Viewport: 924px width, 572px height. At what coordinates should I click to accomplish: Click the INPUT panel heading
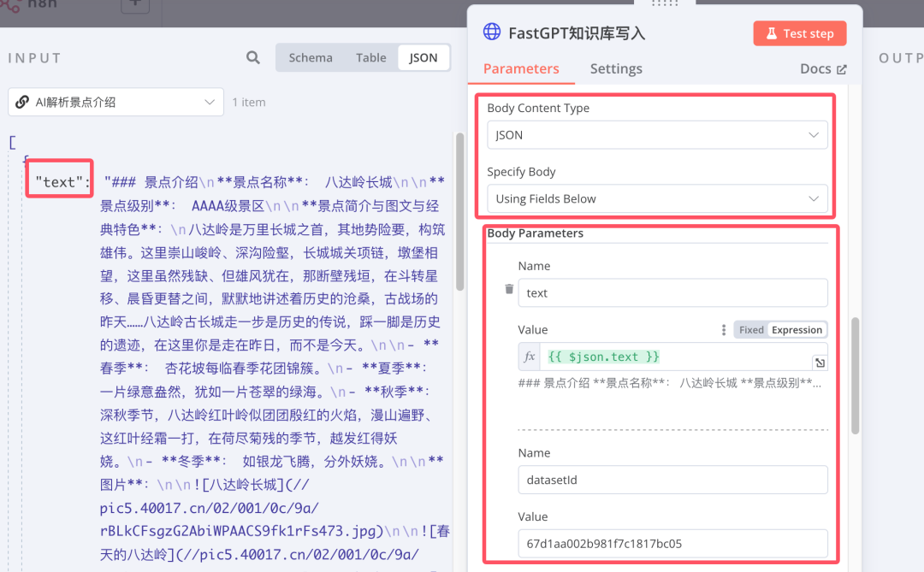(35, 58)
